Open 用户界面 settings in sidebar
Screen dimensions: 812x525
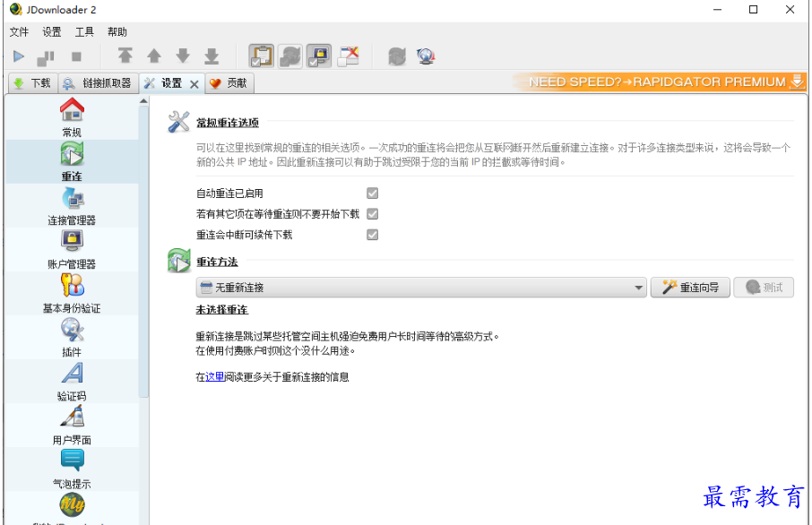click(x=72, y=426)
